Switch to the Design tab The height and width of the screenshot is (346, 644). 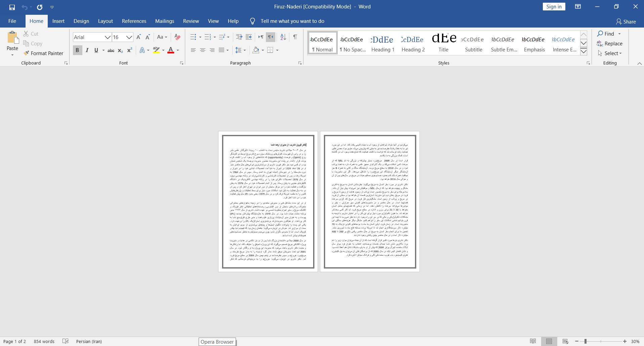click(81, 21)
